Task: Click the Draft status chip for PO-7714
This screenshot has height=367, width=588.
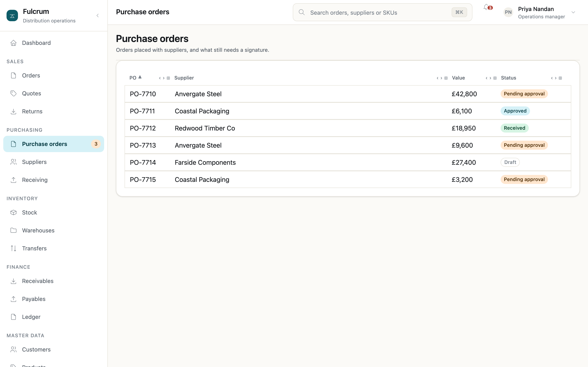Action: 510,162
